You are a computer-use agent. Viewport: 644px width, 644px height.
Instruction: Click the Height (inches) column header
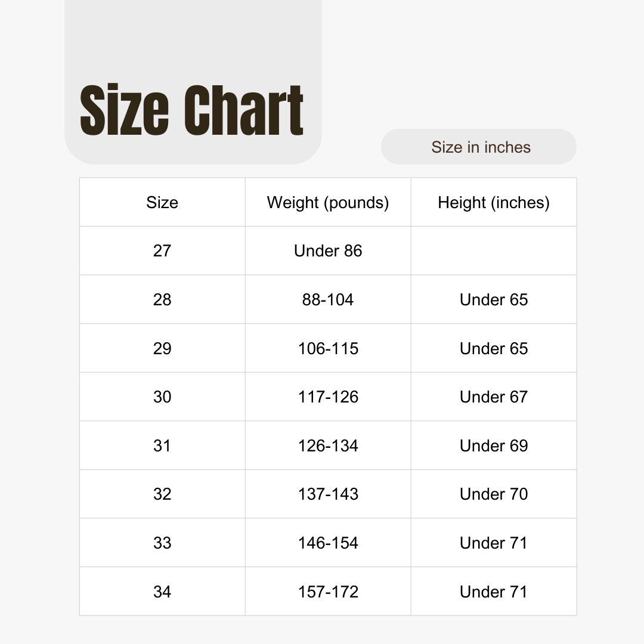(x=494, y=202)
